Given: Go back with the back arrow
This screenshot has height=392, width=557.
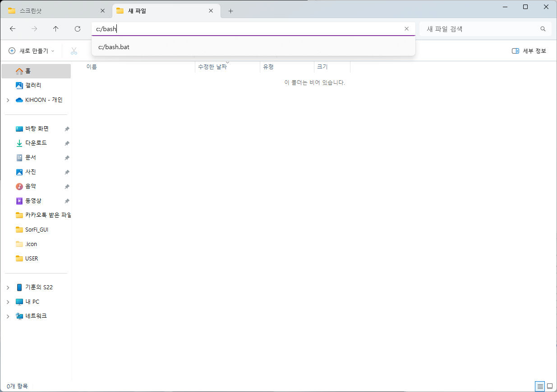Looking at the screenshot, I should tap(13, 29).
